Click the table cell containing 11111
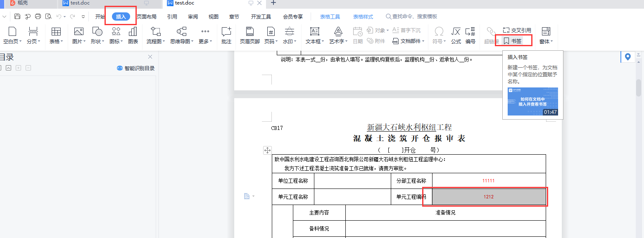Viewport: 644px width, 238px height. 489,181
